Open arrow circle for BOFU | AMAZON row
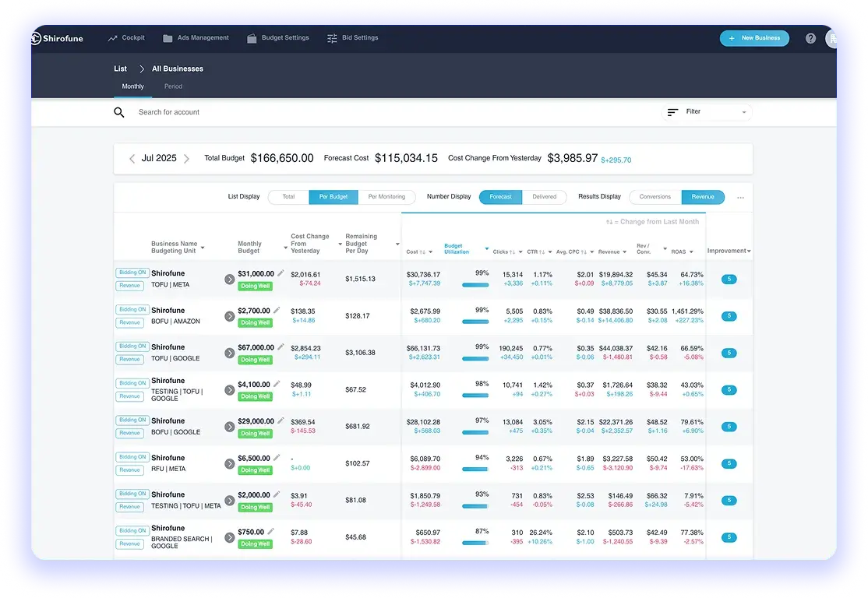 tap(229, 316)
